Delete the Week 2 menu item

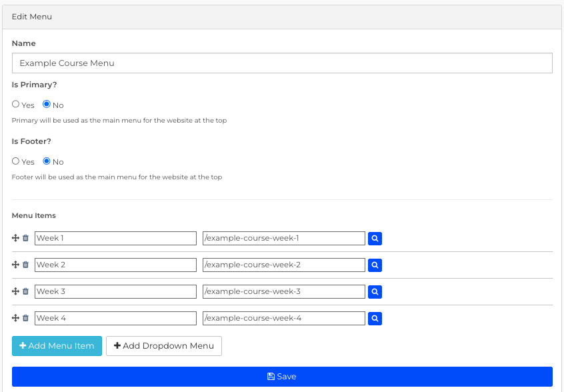pos(25,265)
